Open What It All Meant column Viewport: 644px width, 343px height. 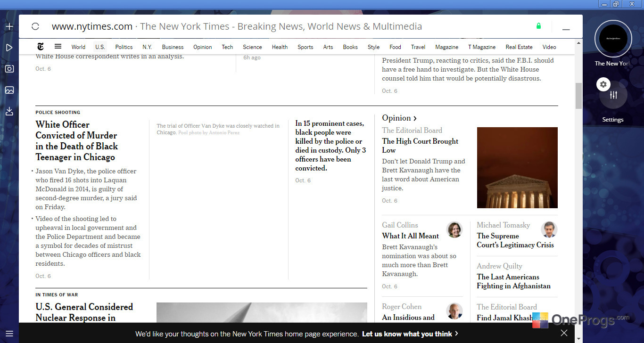click(410, 236)
